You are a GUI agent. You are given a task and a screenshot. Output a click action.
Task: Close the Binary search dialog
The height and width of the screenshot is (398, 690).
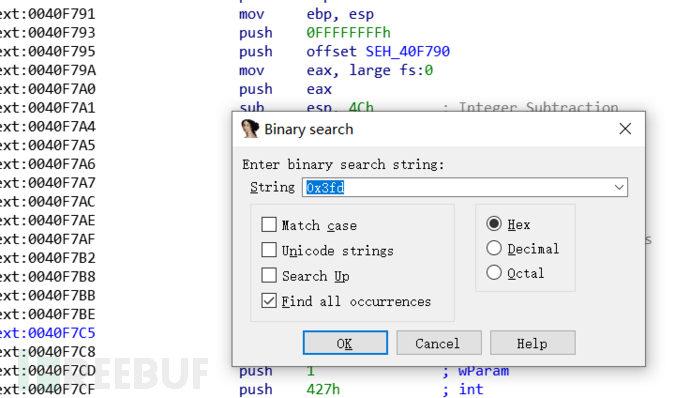pyautogui.click(x=625, y=129)
